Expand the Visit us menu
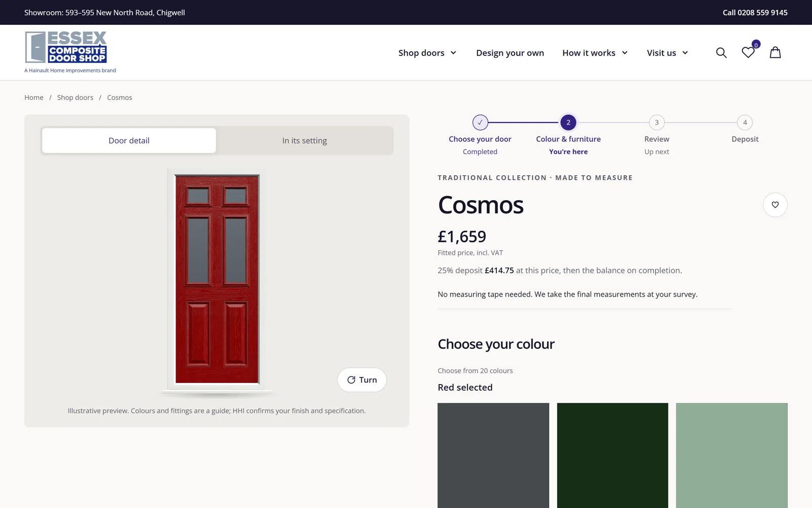Viewport: 812px width, 508px height. click(x=667, y=53)
